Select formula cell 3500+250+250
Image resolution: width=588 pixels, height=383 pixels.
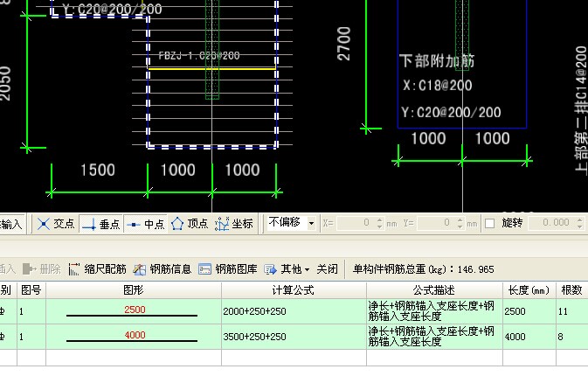[x=294, y=337]
